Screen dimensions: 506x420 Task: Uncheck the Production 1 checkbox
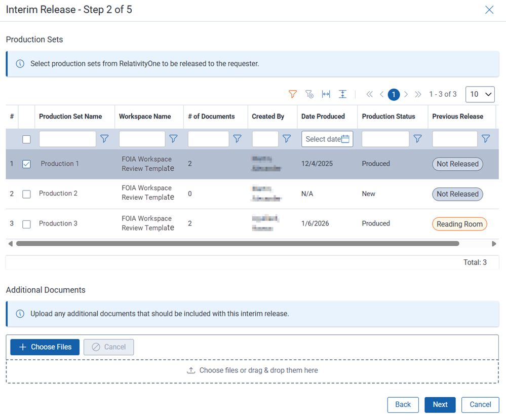pos(26,164)
